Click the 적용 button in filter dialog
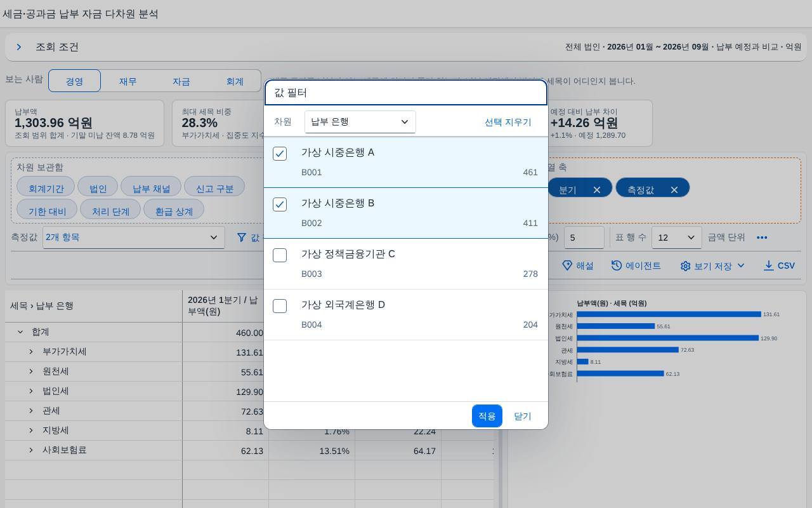The width and height of the screenshot is (812, 508). [x=487, y=416]
